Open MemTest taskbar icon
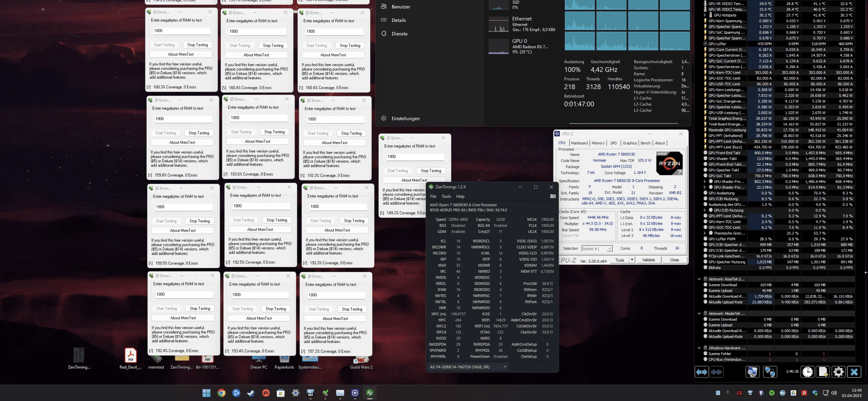 325,393
